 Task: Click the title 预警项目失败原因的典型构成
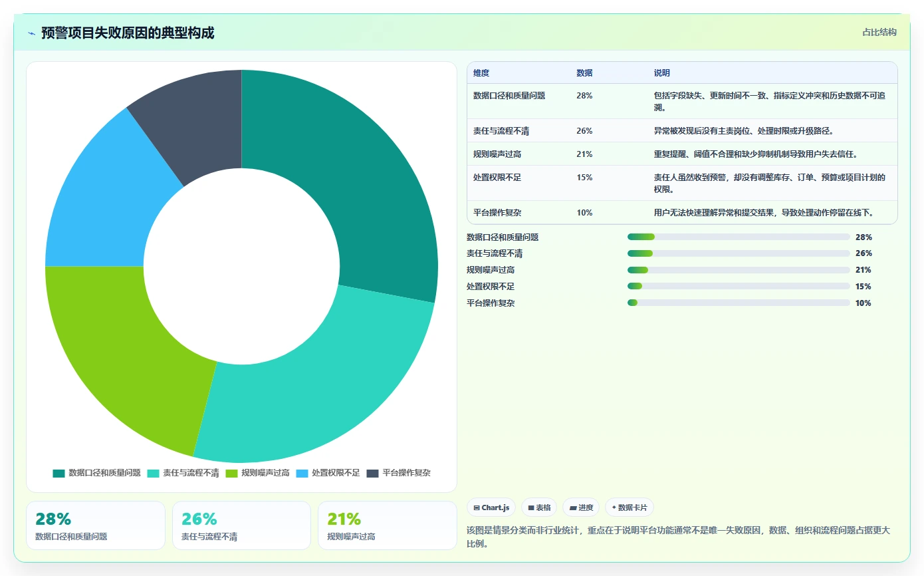pyautogui.click(x=128, y=33)
